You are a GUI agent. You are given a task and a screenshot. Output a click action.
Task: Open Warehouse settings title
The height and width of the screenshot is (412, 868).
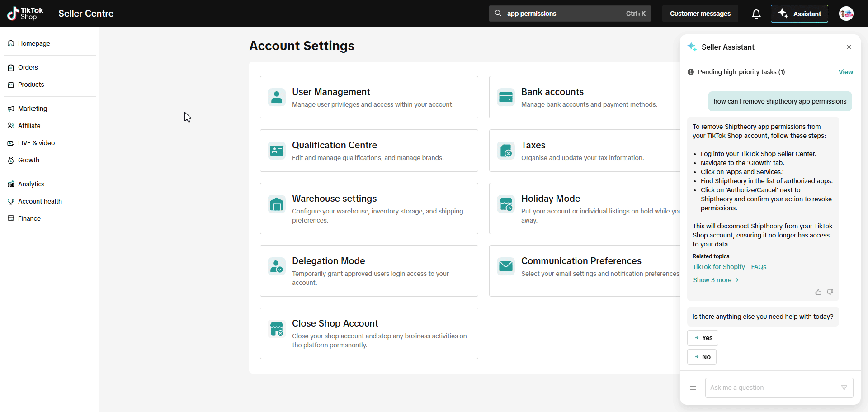tap(335, 199)
